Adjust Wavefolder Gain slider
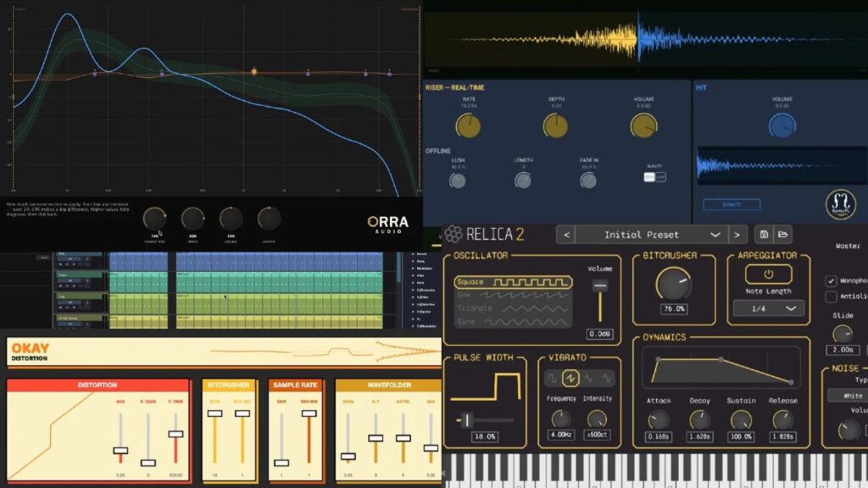Viewport: 868px width, 488px height. point(348,457)
